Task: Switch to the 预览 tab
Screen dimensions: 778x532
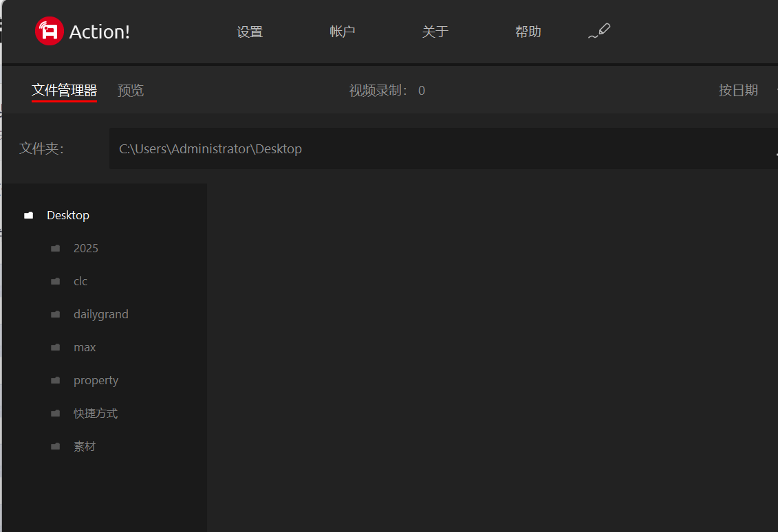Action: point(131,90)
